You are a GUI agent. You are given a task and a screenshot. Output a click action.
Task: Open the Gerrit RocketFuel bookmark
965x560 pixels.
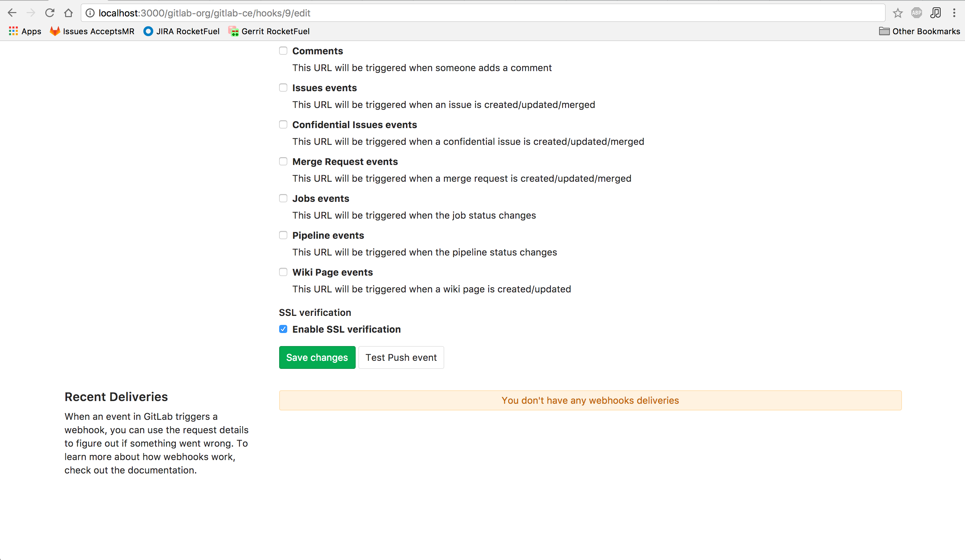(269, 32)
